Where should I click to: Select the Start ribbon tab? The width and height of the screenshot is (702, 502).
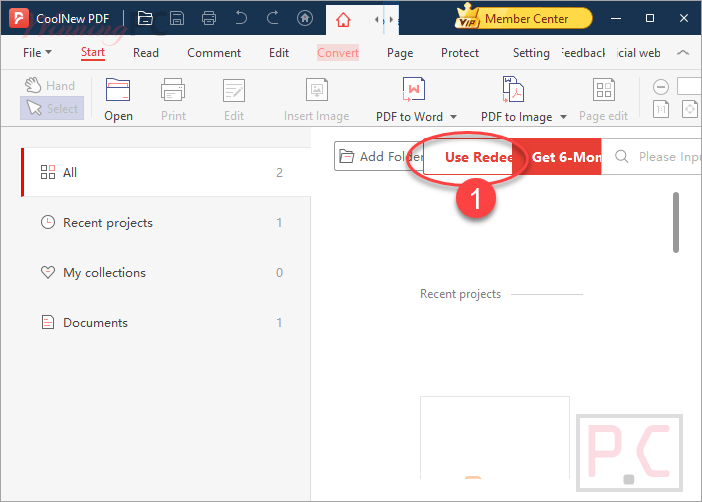click(x=93, y=53)
